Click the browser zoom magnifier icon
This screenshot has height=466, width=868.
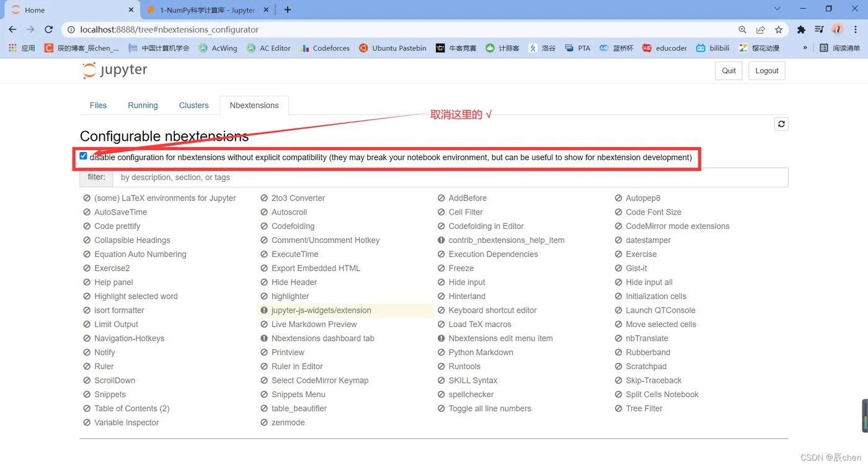tap(742, 29)
